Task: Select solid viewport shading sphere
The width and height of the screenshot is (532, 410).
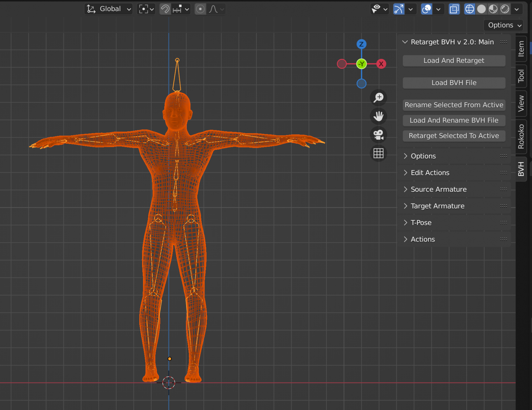Action: coord(481,9)
